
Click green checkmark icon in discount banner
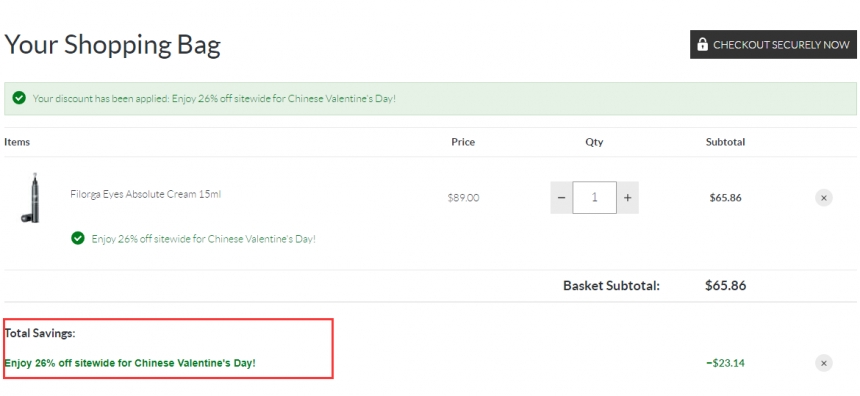pos(19,98)
